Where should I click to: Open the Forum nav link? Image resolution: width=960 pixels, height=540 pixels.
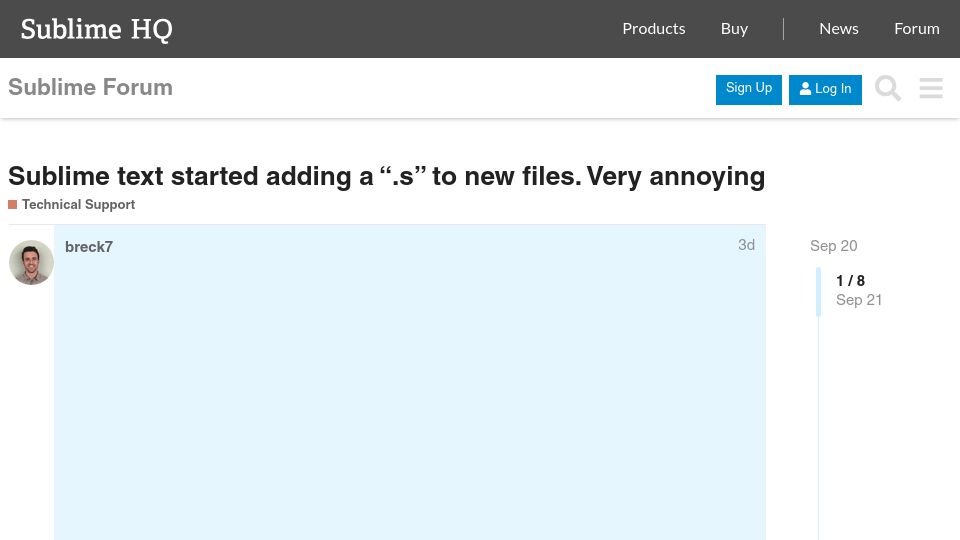[x=917, y=29]
